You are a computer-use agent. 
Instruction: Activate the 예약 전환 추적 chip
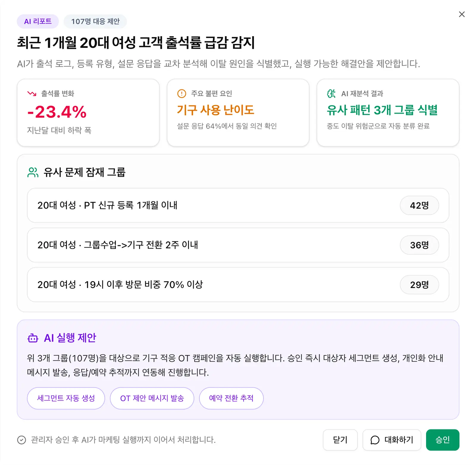coord(231,398)
